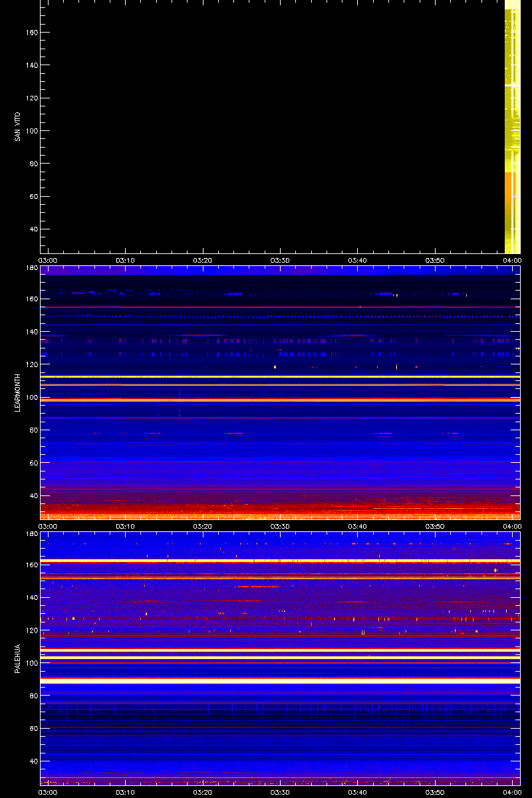Click 03:30 under the San Vito panel
532x798 pixels.
280,260
